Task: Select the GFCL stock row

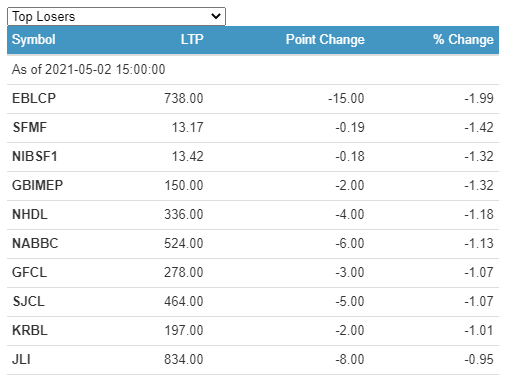Action: tap(253, 273)
